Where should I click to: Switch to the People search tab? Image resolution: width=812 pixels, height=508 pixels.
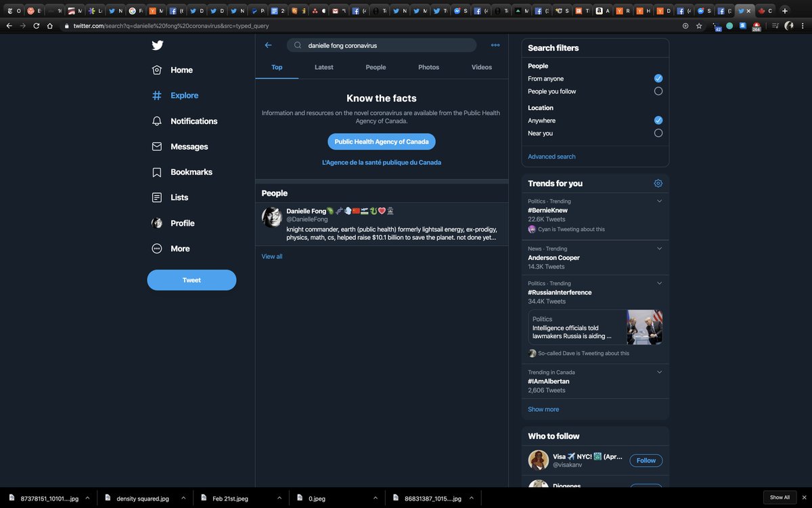[x=376, y=67]
